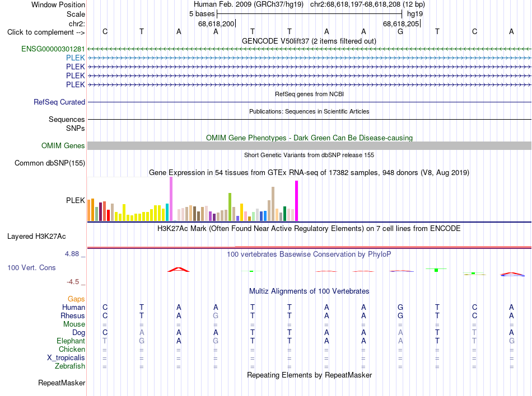This screenshot has width=532, height=396.
Task: Click 'Human Feb. 2009 (GRCh37/hg19)' text
Action: click(248, 4)
